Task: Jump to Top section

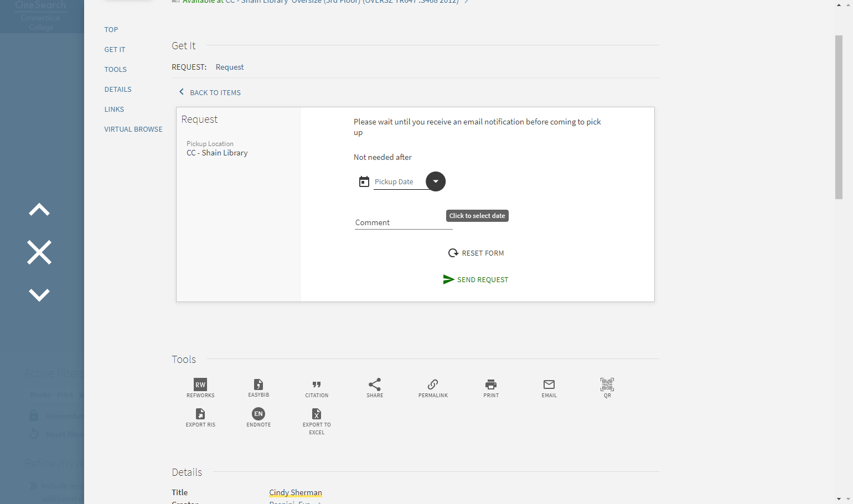Action: (111, 30)
